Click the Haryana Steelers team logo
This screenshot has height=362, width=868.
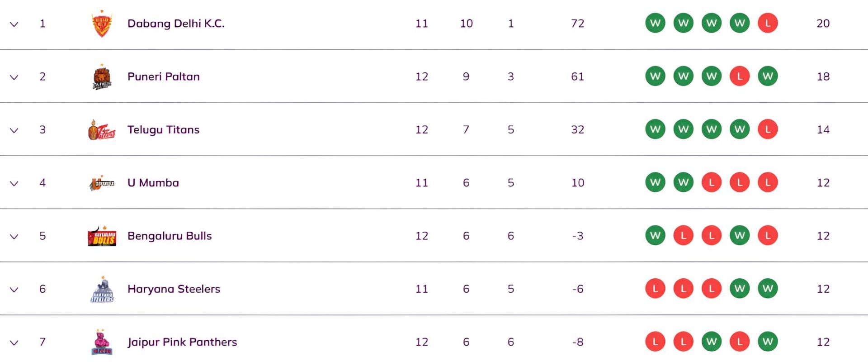coord(102,290)
